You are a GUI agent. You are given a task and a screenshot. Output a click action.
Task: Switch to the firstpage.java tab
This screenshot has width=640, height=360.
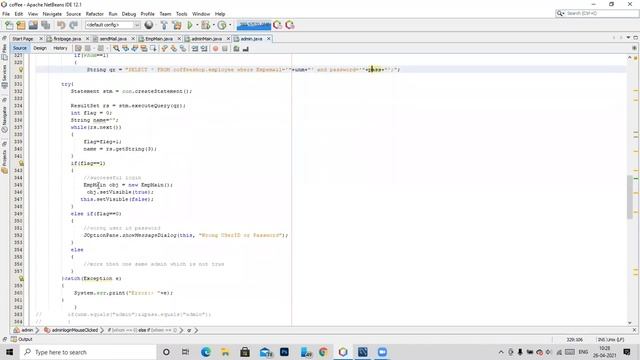(67, 39)
